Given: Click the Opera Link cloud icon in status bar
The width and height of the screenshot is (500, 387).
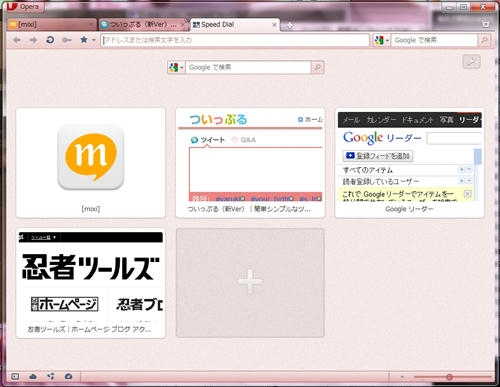Looking at the screenshot, I should [33, 376].
